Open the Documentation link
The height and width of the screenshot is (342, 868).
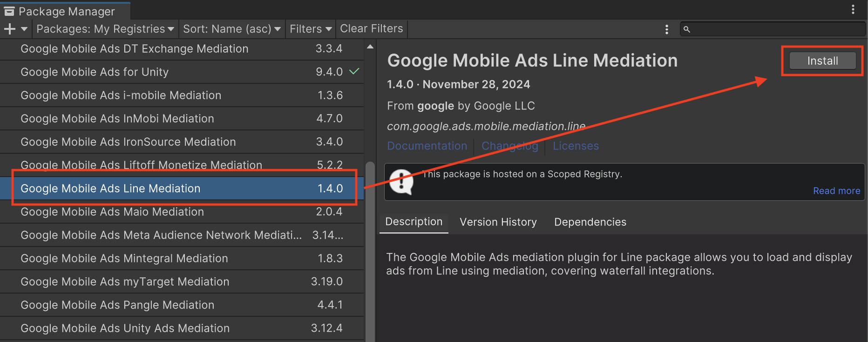427,146
